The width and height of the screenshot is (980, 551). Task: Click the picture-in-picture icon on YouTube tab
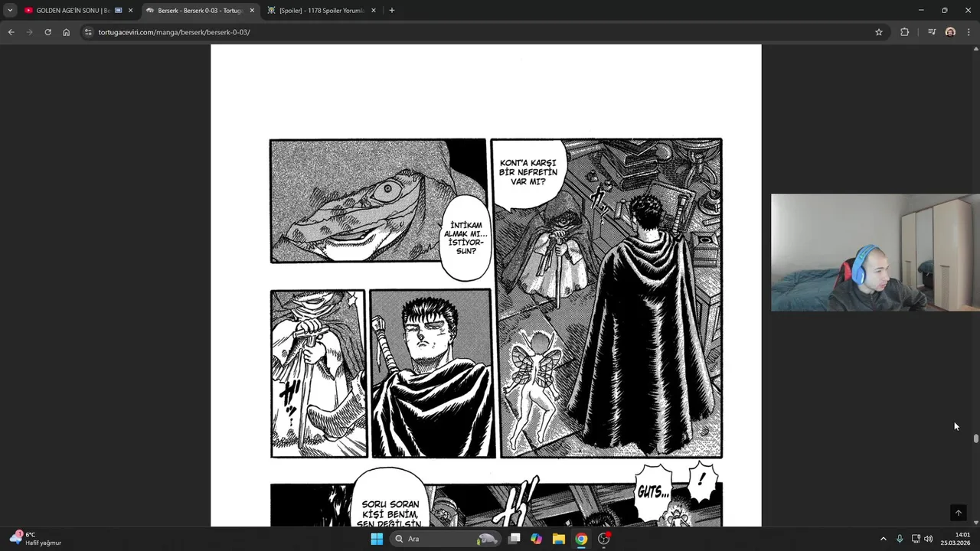118,10
